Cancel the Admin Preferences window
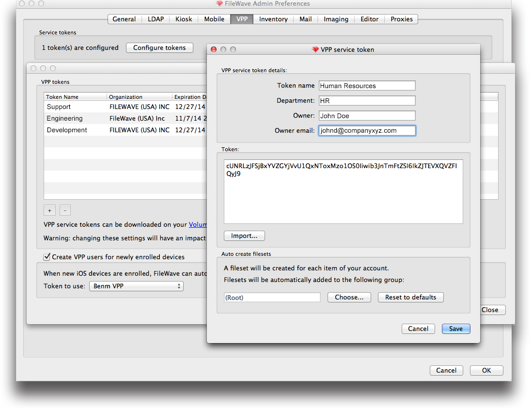The height and width of the screenshot is (408, 532). pyautogui.click(x=446, y=370)
